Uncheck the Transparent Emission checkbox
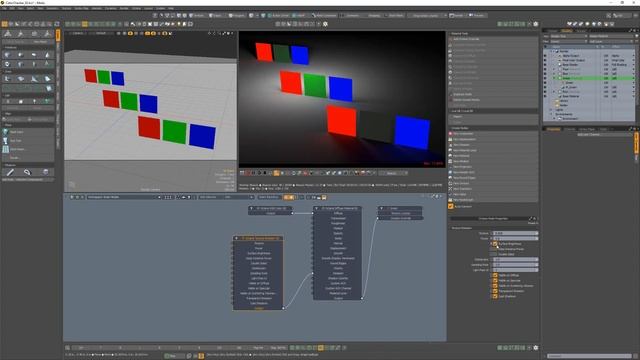The image size is (640, 360). [495, 291]
